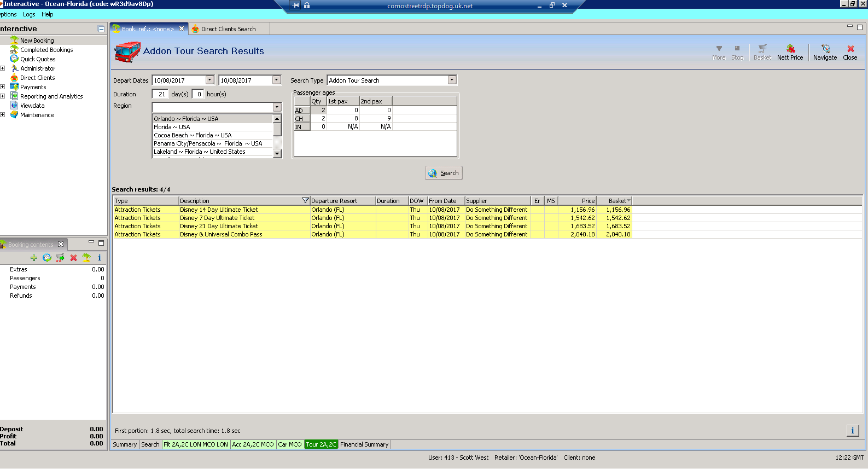This screenshot has height=469, width=868.
Task: Click the cart with green arrow icon
Action: pos(60,258)
